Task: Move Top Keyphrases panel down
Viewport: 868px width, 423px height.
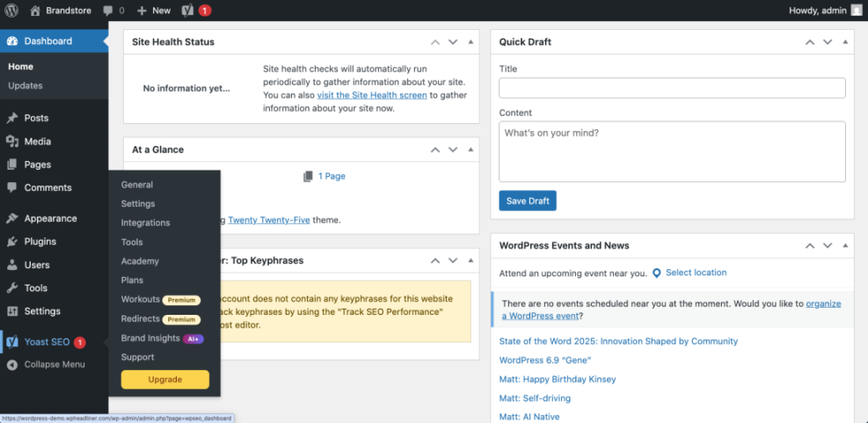Action: point(453,260)
